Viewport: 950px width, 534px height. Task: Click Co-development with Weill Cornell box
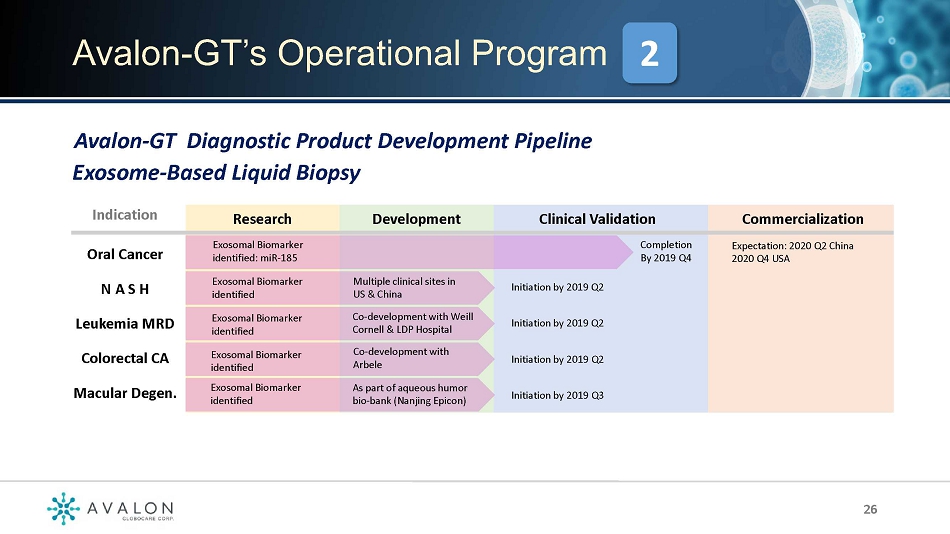point(414,323)
